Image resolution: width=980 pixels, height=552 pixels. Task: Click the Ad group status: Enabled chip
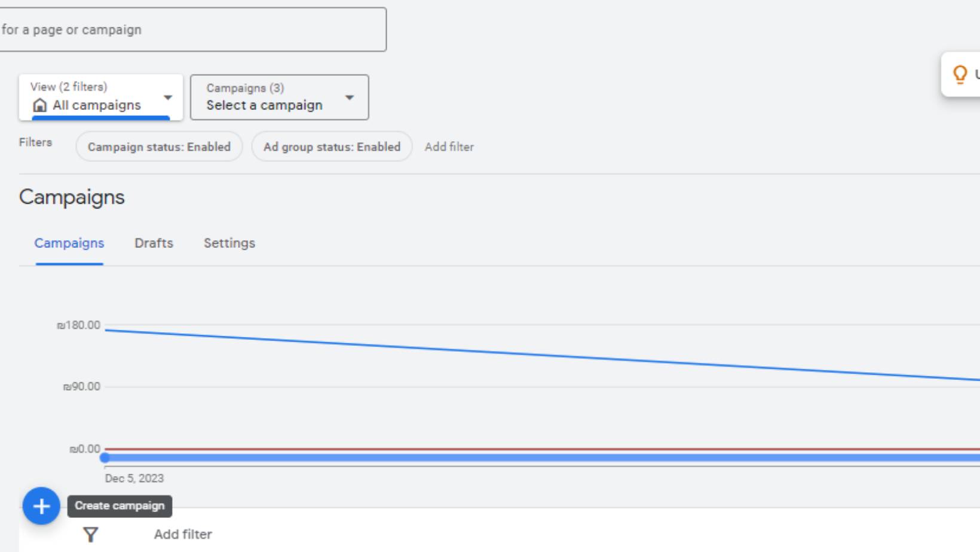tap(332, 147)
